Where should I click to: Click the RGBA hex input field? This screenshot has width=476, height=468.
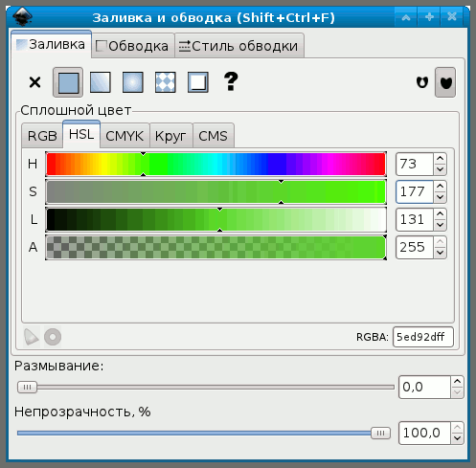pyautogui.click(x=423, y=337)
